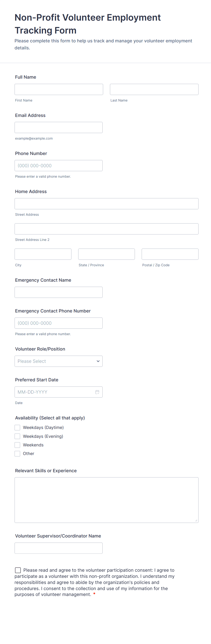Click the First Name input field
Image resolution: width=211 pixels, height=644 pixels.
[x=59, y=89]
